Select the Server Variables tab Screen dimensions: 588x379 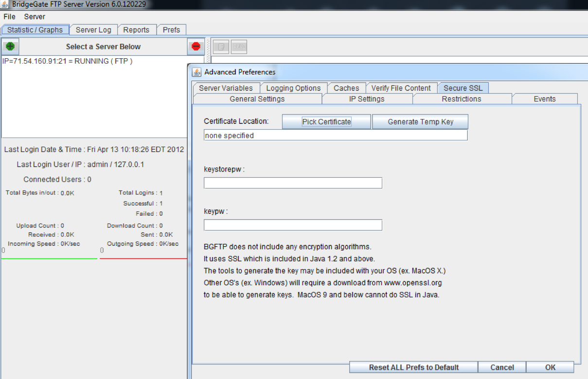(226, 88)
